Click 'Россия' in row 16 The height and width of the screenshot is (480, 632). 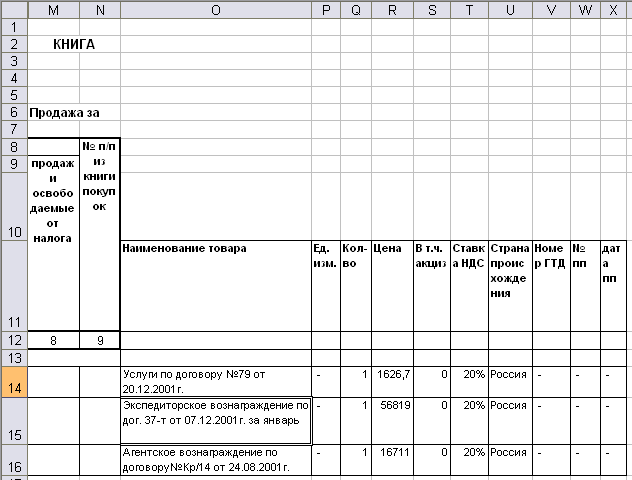click(510, 460)
